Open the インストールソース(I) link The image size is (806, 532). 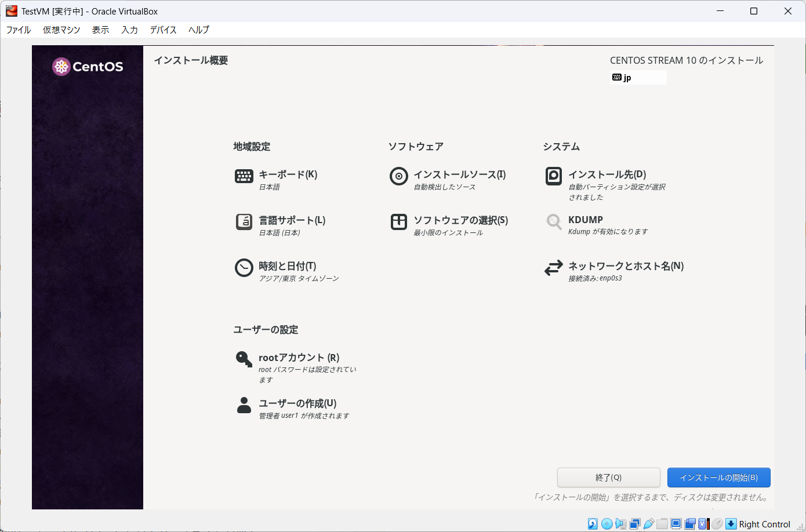pyautogui.click(x=460, y=174)
